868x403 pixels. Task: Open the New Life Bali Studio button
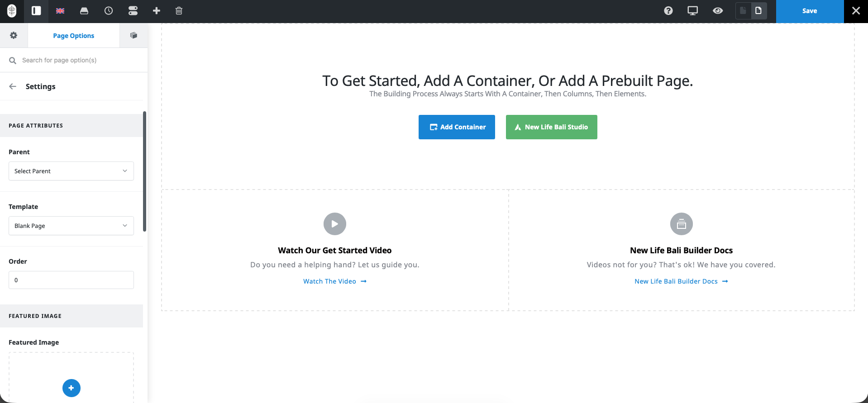[x=552, y=127]
